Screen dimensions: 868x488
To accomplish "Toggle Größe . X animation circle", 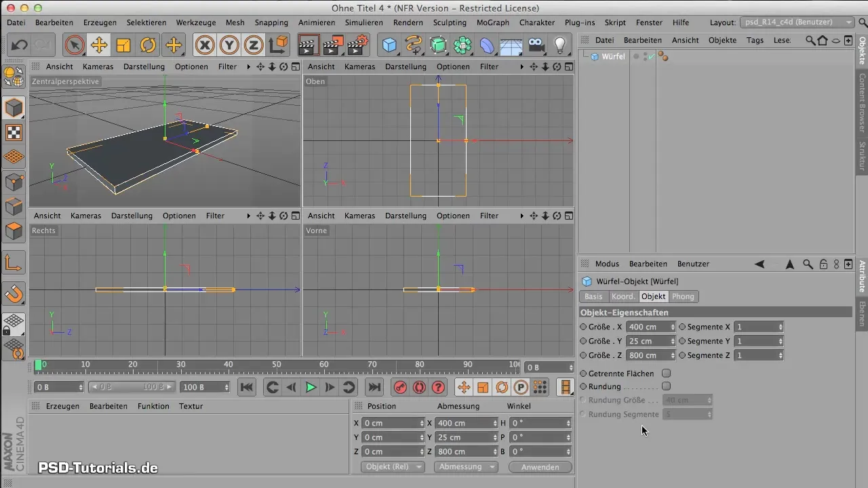I will pos(584,327).
